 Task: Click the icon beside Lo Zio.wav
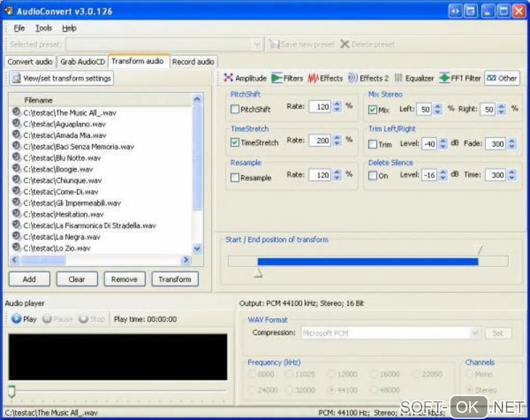point(16,247)
